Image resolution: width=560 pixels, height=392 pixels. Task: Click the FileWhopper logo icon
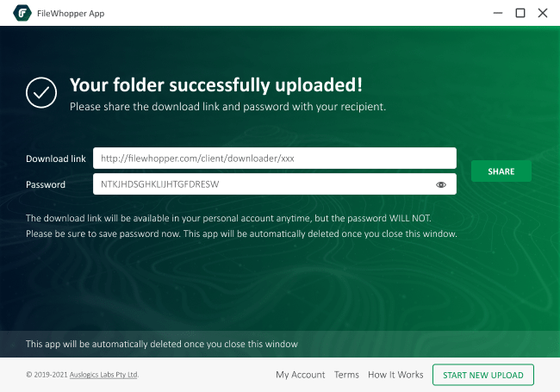point(22,13)
